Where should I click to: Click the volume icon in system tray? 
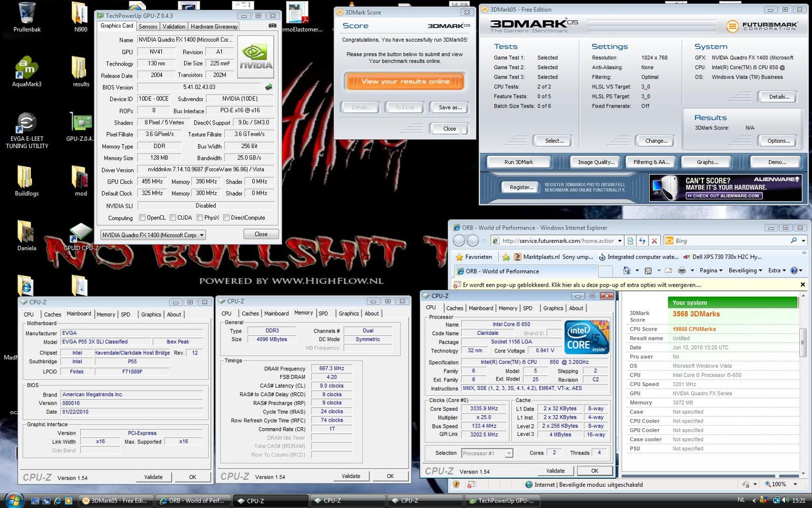point(786,500)
